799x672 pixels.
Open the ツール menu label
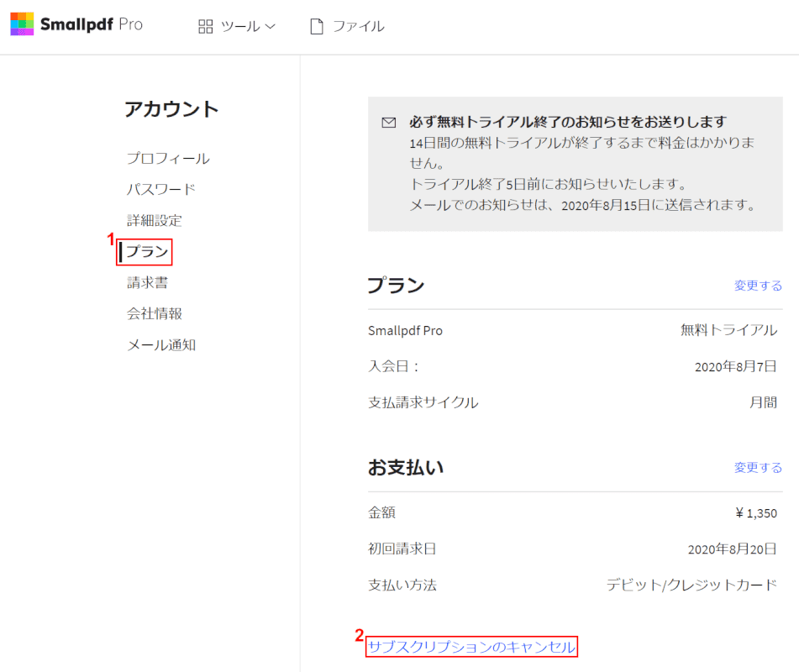coord(240,27)
